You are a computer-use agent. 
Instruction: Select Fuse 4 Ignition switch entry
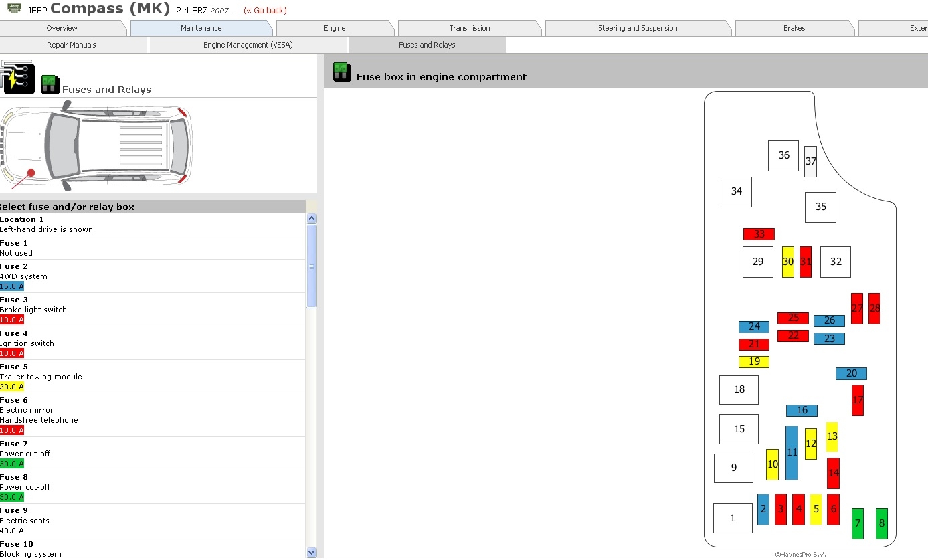[x=153, y=343]
